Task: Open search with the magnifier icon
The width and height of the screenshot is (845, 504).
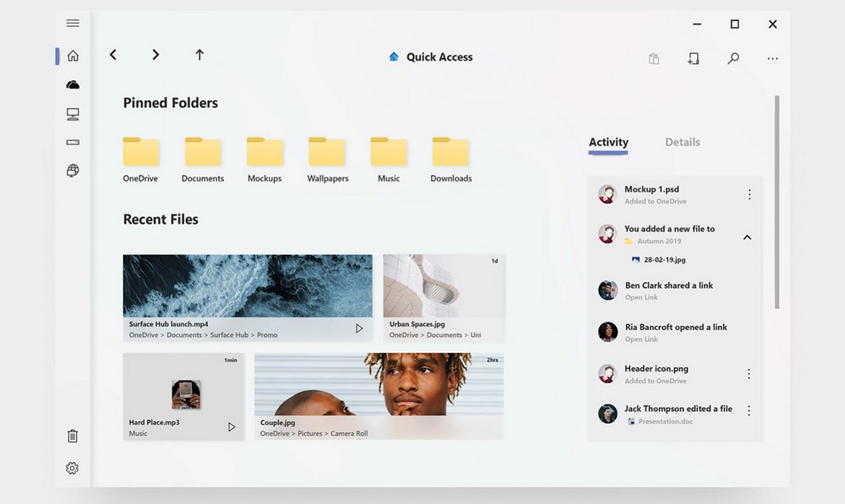Action: (733, 58)
